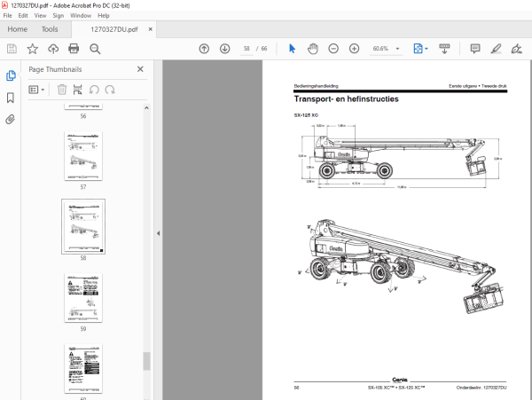532x400 pixels.
Task: Show Page Thumbnails side panel icon
Action: click(x=11, y=75)
